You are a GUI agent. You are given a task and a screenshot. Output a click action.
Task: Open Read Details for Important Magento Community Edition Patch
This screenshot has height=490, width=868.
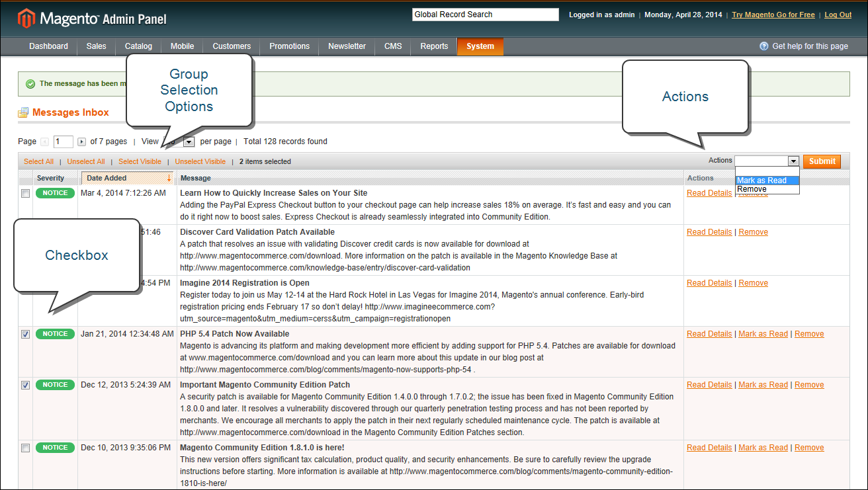[709, 385]
